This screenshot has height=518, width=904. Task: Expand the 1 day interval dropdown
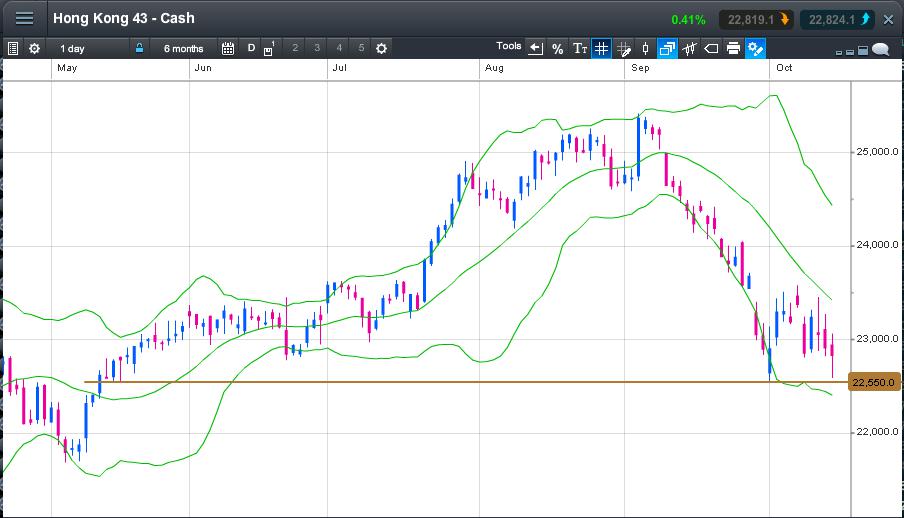(x=88, y=48)
